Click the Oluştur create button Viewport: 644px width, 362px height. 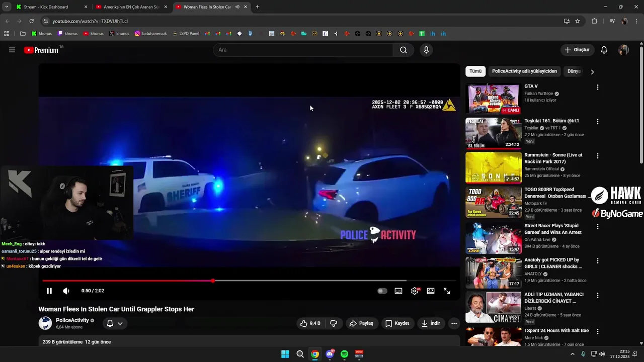coord(578,50)
